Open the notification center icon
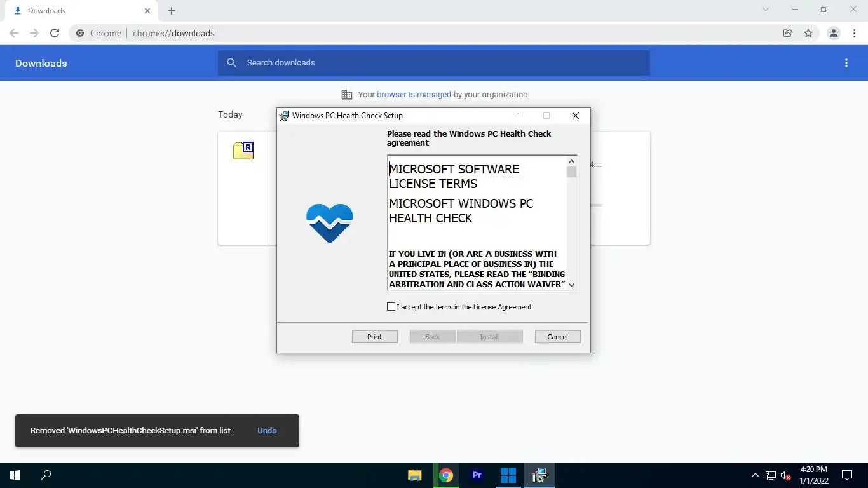The image size is (868, 488). pyautogui.click(x=846, y=475)
